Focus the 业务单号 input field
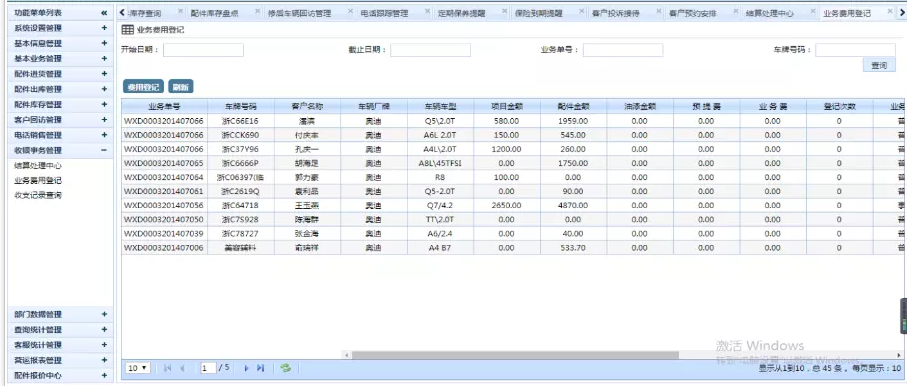907x386 pixels. pyautogui.click(x=623, y=50)
